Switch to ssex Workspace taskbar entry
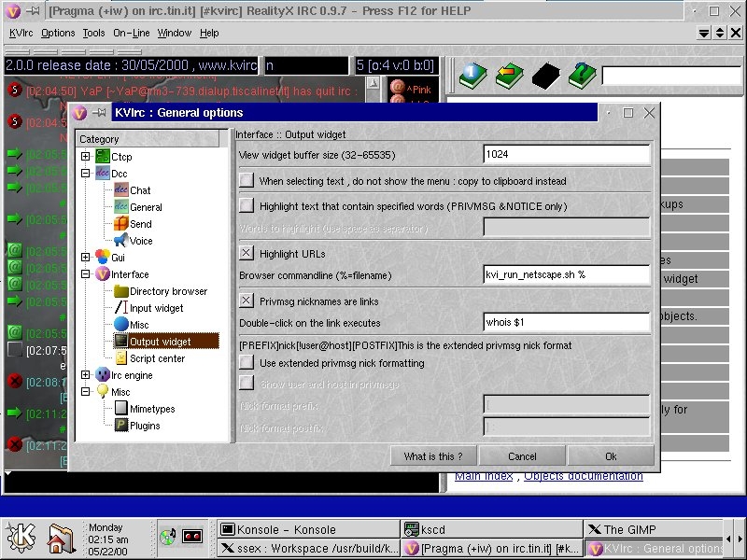 [309, 548]
